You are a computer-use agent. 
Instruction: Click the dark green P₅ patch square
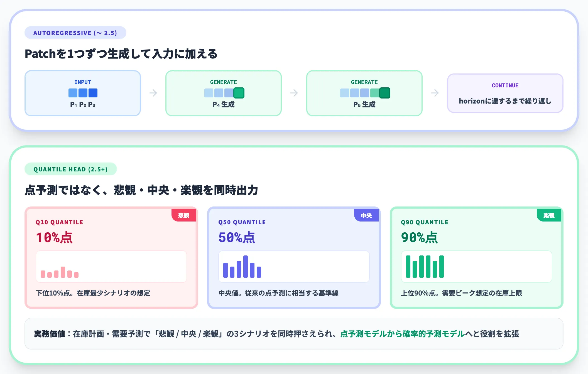385,93
